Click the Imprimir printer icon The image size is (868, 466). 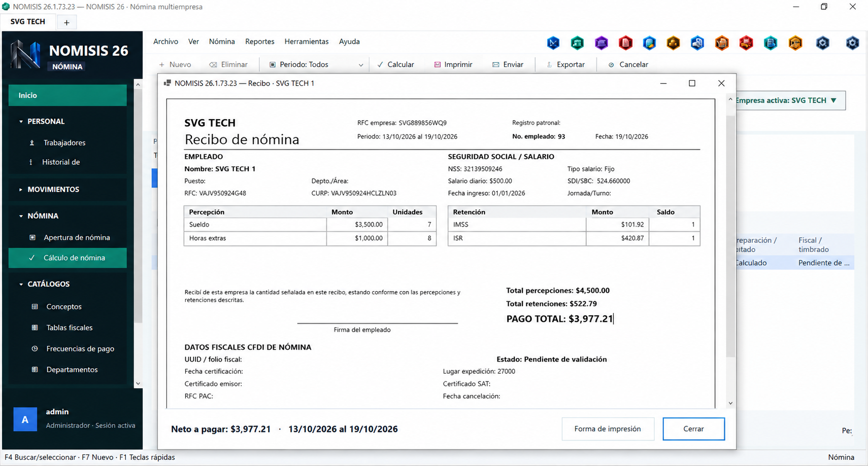tap(437, 65)
